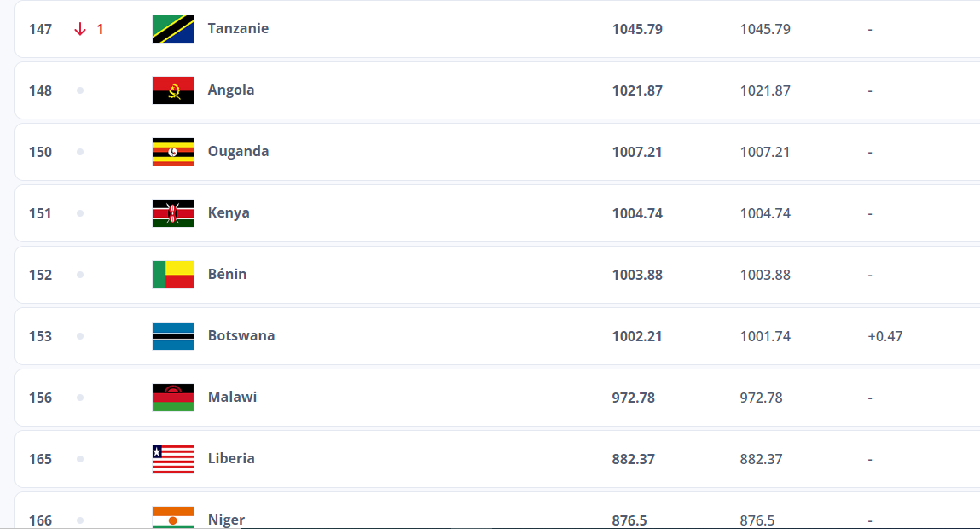Open the Angola team link

pos(231,90)
